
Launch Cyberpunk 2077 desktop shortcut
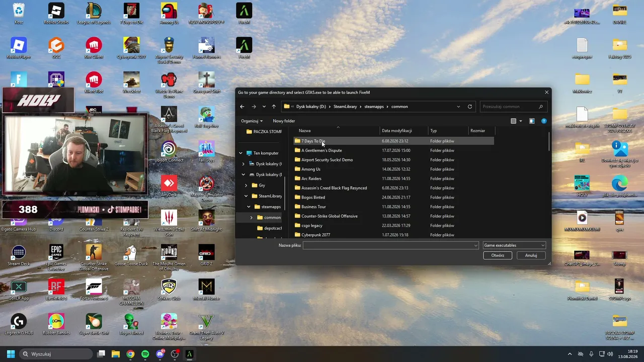(131, 48)
